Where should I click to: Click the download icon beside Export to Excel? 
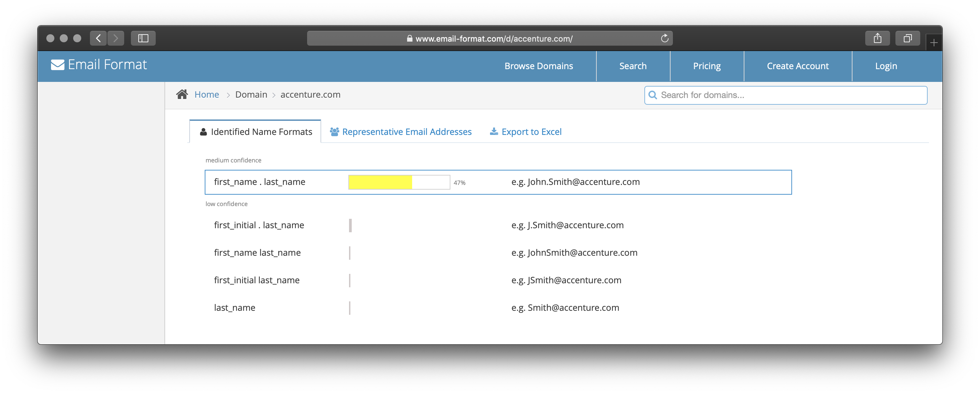click(x=493, y=132)
